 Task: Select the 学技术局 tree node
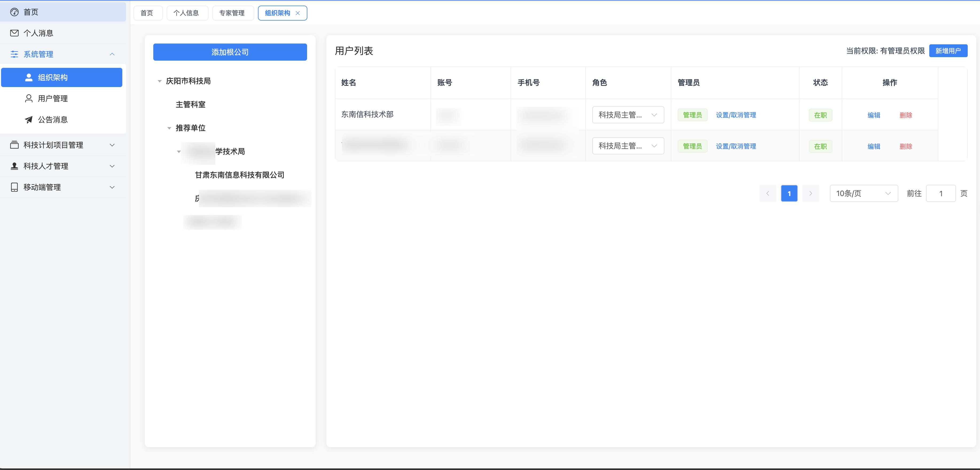230,152
